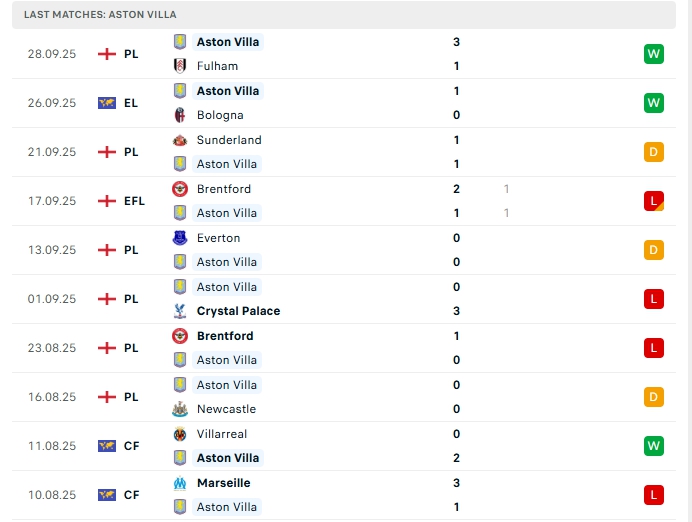Click the Brentford crest in the EFL match
This screenshot has height=522, width=692.
[180, 189]
